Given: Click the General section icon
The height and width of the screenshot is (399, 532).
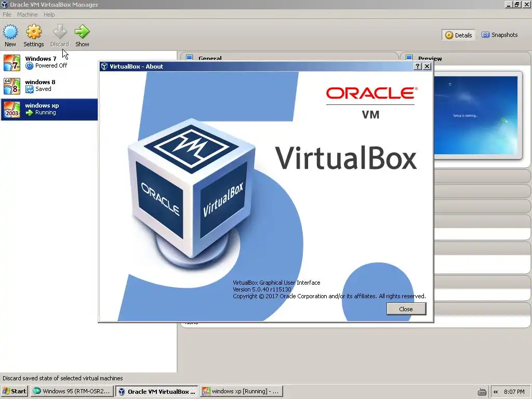Looking at the screenshot, I should [190, 58].
